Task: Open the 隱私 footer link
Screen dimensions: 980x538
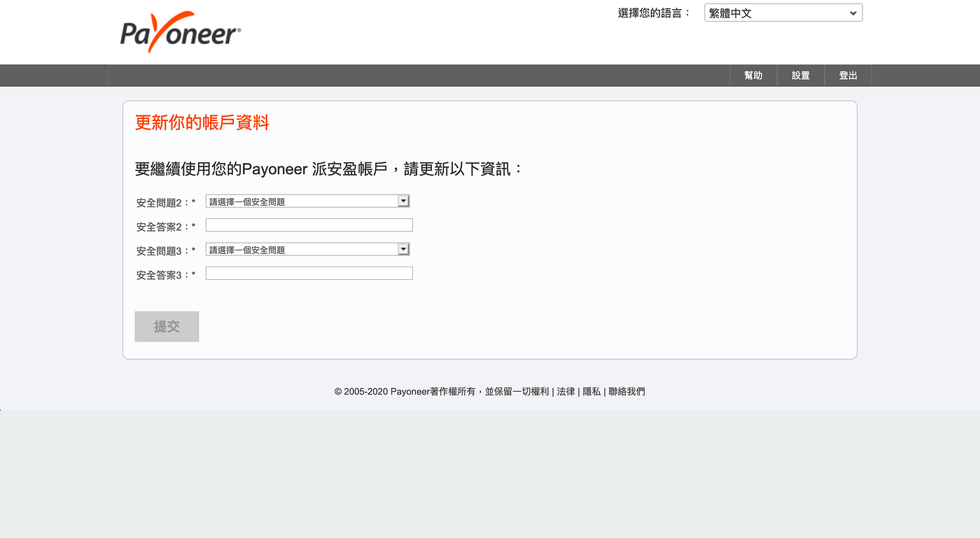Action: click(x=591, y=392)
